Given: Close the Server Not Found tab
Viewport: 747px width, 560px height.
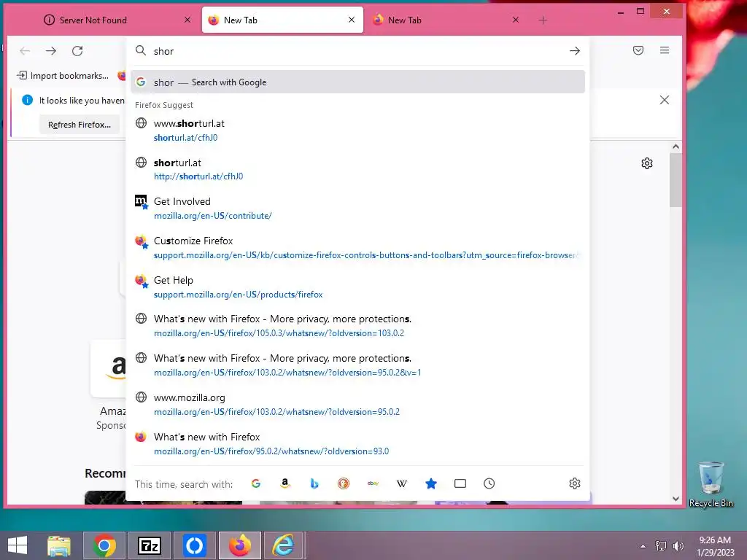Looking at the screenshot, I should [x=187, y=20].
